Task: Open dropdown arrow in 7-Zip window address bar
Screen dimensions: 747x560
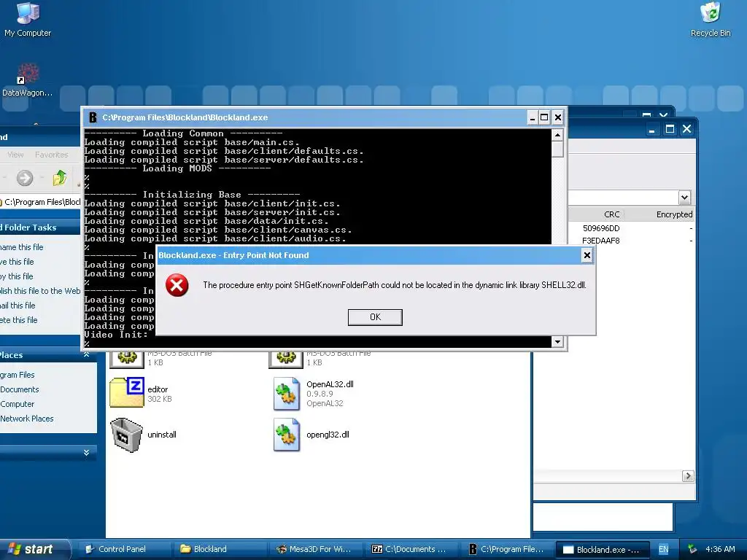Action: pos(684,197)
